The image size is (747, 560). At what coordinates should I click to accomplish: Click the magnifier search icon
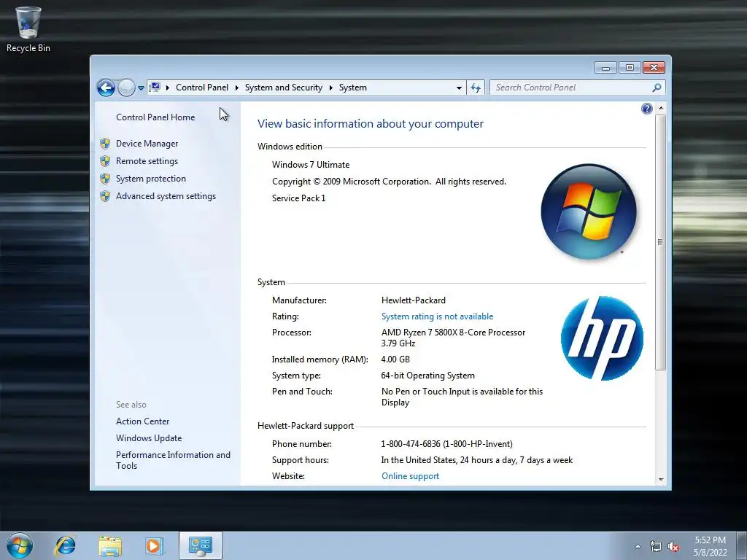(657, 87)
